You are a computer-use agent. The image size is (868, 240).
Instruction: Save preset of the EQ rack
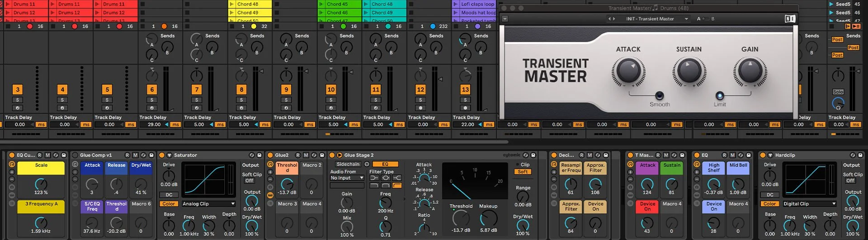tap(749, 155)
